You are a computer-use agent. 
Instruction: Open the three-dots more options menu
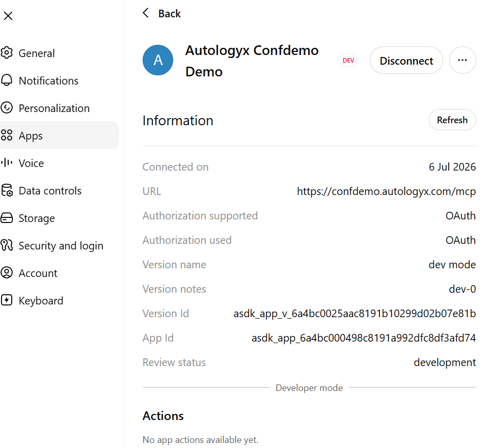point(462,60)
